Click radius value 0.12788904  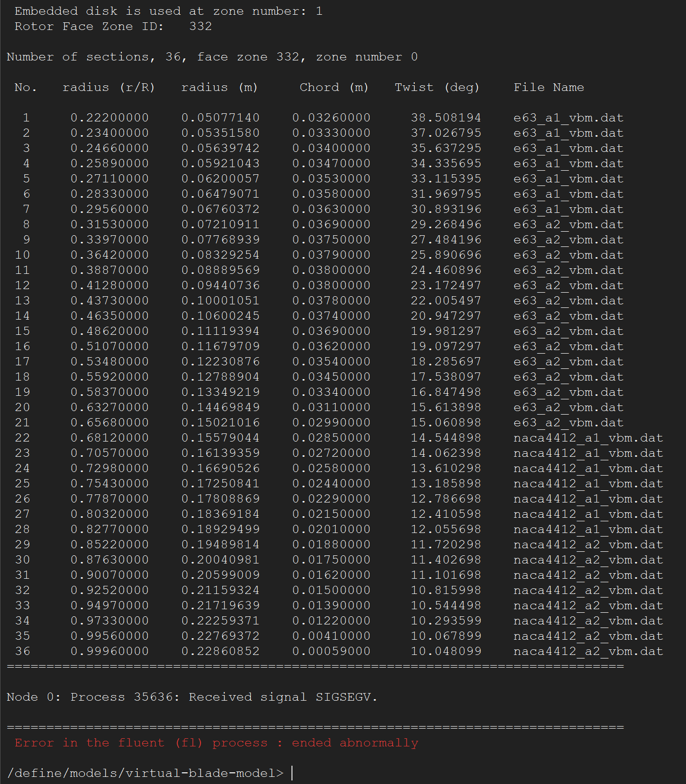(x=220, y=377)
